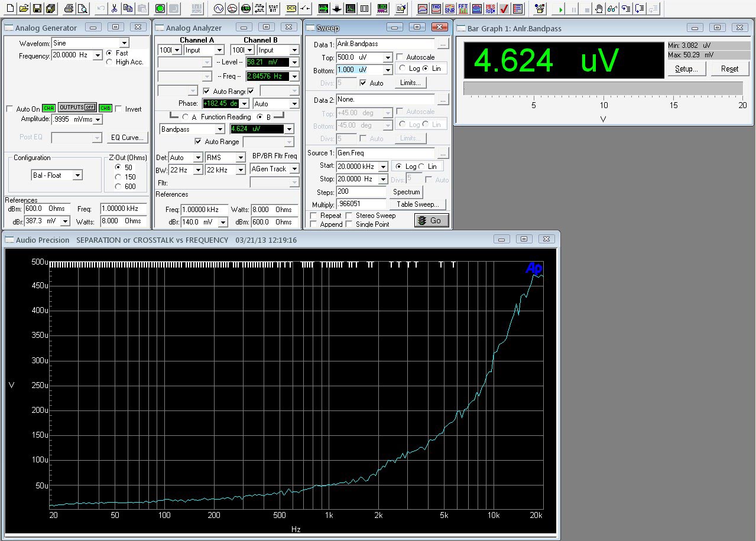This screenshot has width=756, height=541.
Task: Click the EQ Curve... button
Action: (127, 138)
